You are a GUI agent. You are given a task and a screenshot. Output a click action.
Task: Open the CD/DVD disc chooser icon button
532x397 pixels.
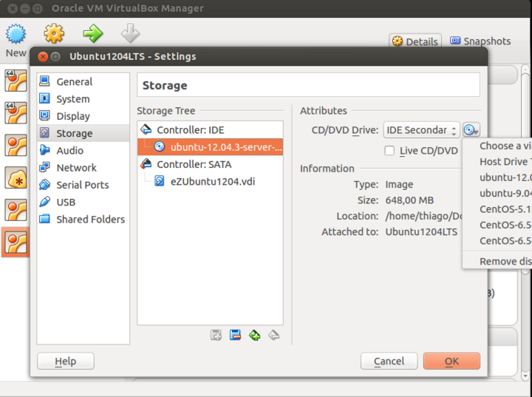pos(471,129)
